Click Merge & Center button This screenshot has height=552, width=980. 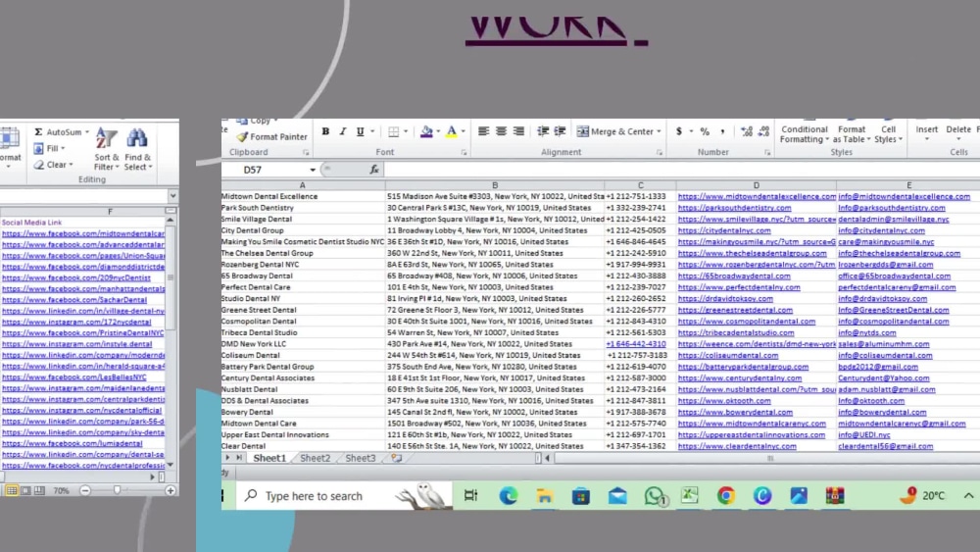pos(614,131)
